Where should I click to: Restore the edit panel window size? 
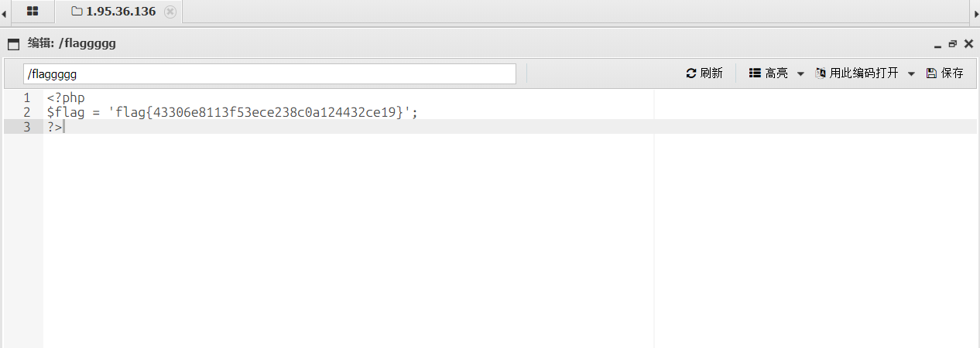(x=953, y=44)
